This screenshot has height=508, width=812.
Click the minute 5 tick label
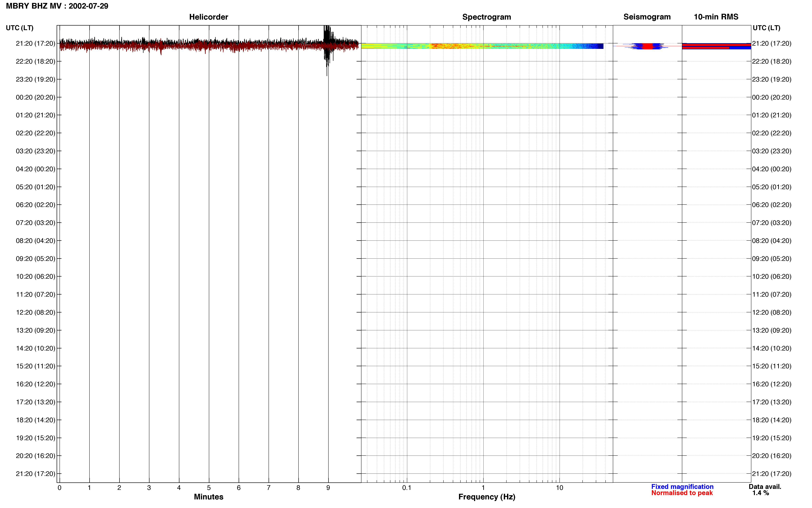(x=209, y=487)
